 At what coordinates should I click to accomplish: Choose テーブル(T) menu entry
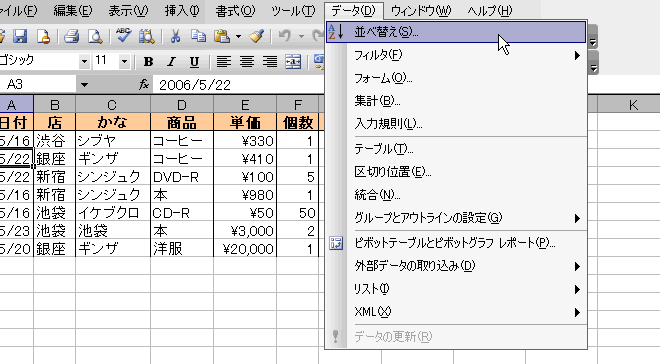pyautogui.click(x=456, y=149)
